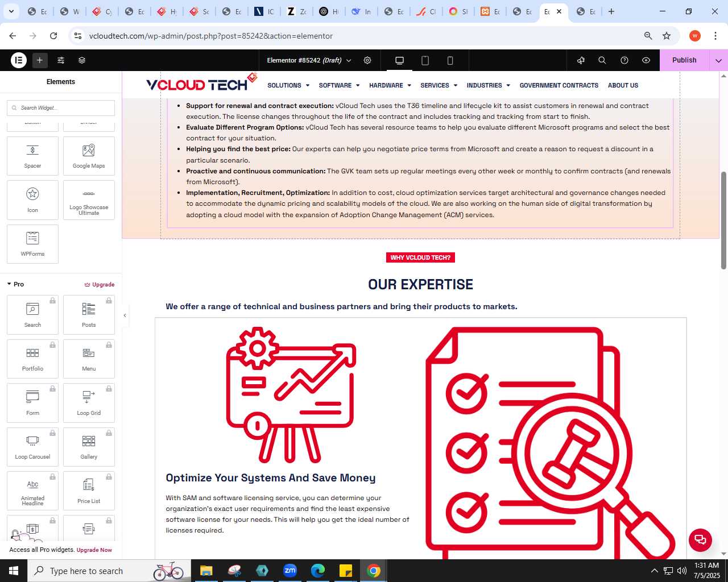Image resolution: width=728 pixels, height=582 pixels.
Task: Switch to desktop preview mode
Action: 399,60
